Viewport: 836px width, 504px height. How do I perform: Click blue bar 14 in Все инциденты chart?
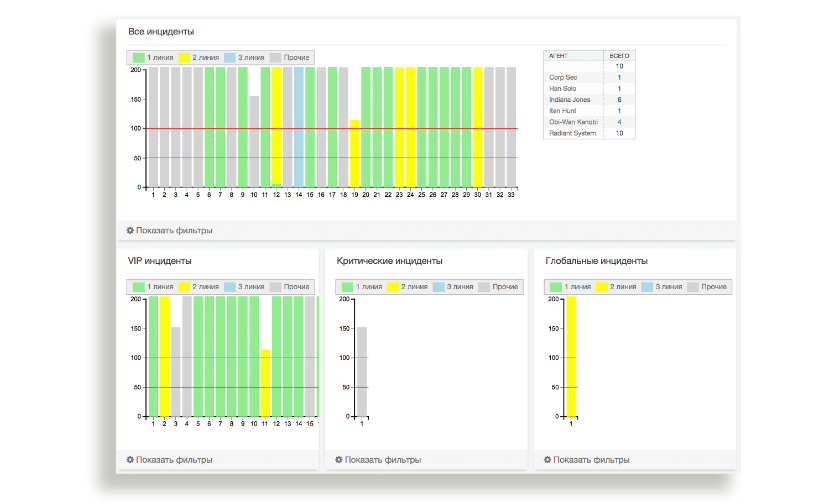point(298,127)
